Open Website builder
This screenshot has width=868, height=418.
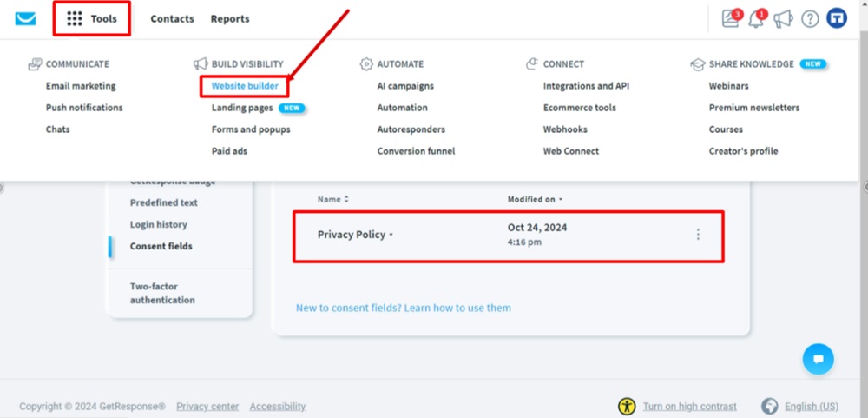tap(245, 86)
